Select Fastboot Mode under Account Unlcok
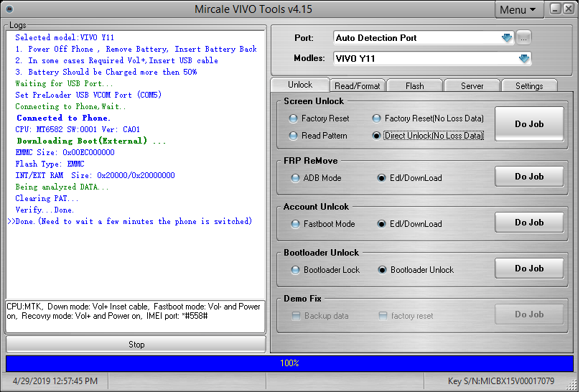Viewport: 588px width, 392px height. [323, 224]
